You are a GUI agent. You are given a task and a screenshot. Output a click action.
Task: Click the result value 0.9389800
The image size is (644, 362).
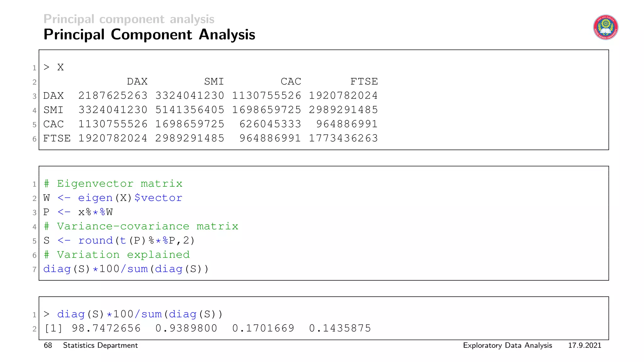click(x=186, y=328)
